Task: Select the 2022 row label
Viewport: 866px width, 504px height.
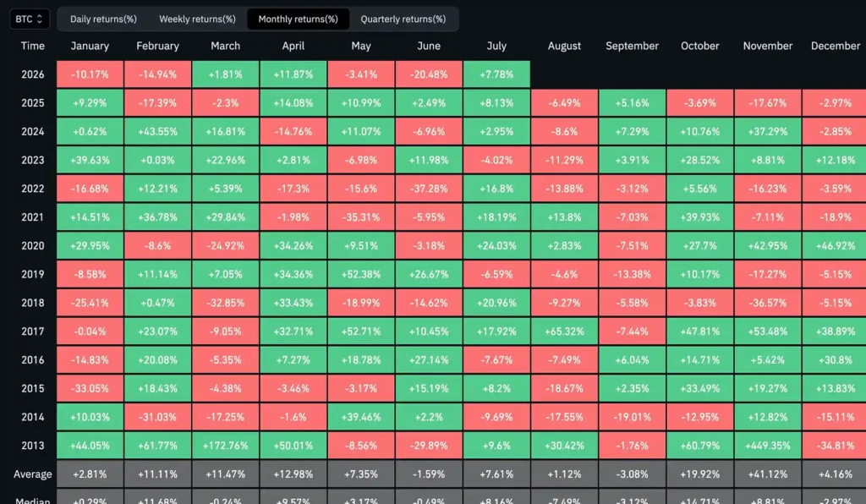Action: pyautogui.click(x=33, y=189)
